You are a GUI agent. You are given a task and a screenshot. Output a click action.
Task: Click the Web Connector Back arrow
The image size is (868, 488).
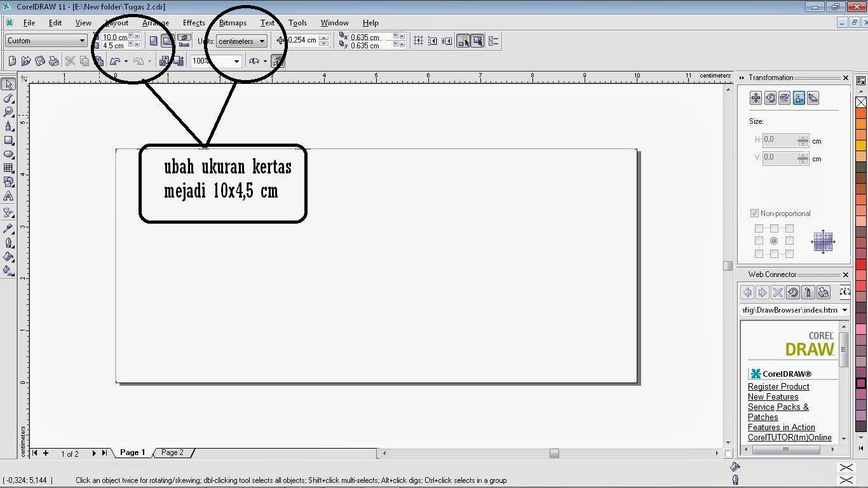pos(747,292)
